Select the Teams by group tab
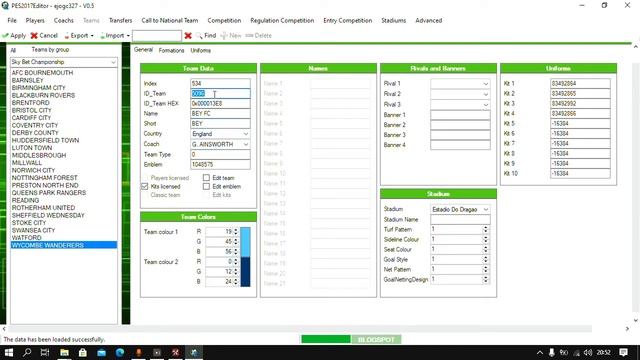Image resolution: width=640 pixels, height=360 pixels. tap(50, 49)
